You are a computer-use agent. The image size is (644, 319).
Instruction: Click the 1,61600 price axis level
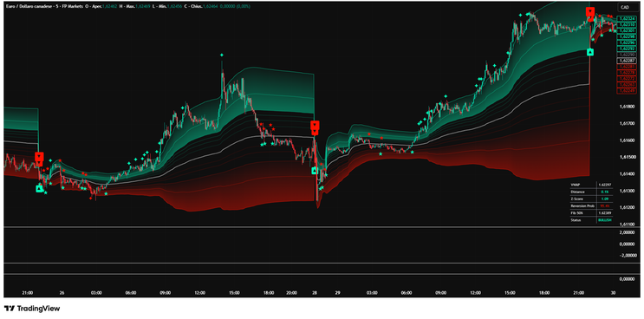pyautogui.click(x=627, y=140)
